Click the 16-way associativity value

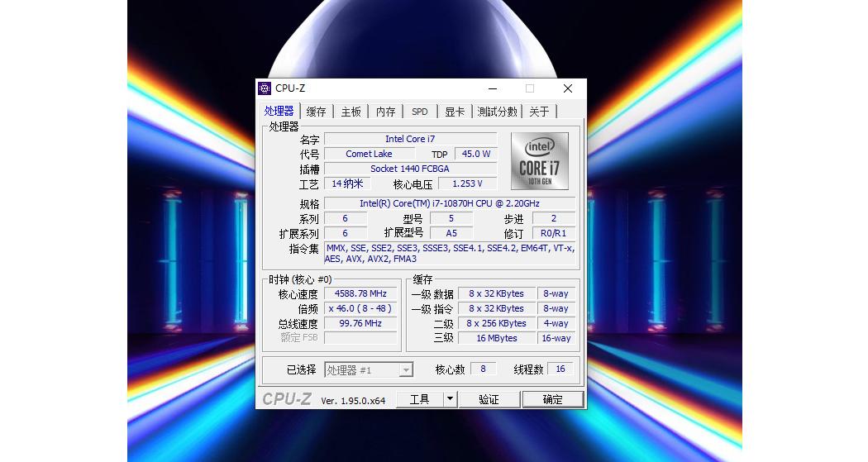click(556, 338)
